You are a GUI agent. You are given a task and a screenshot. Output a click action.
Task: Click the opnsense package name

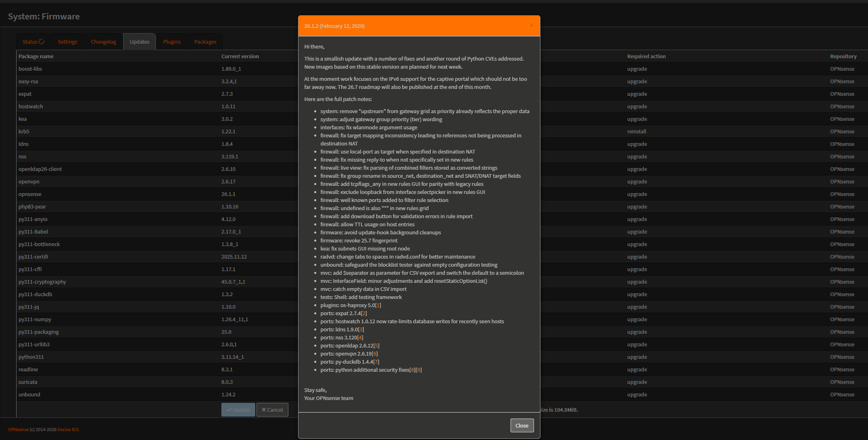30,194
